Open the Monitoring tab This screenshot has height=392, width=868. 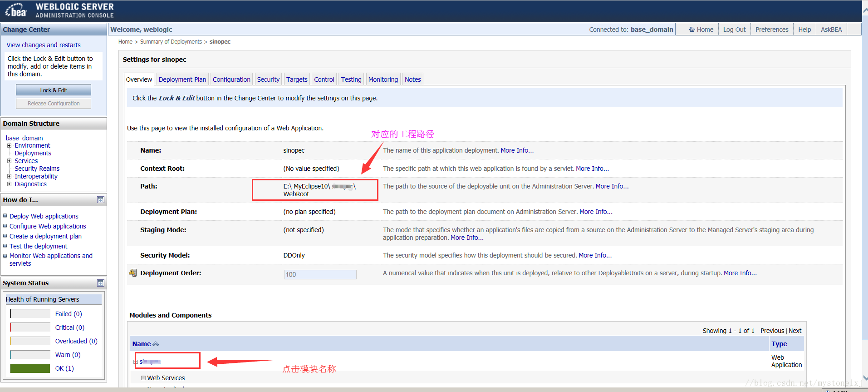[x=383, y=79]
